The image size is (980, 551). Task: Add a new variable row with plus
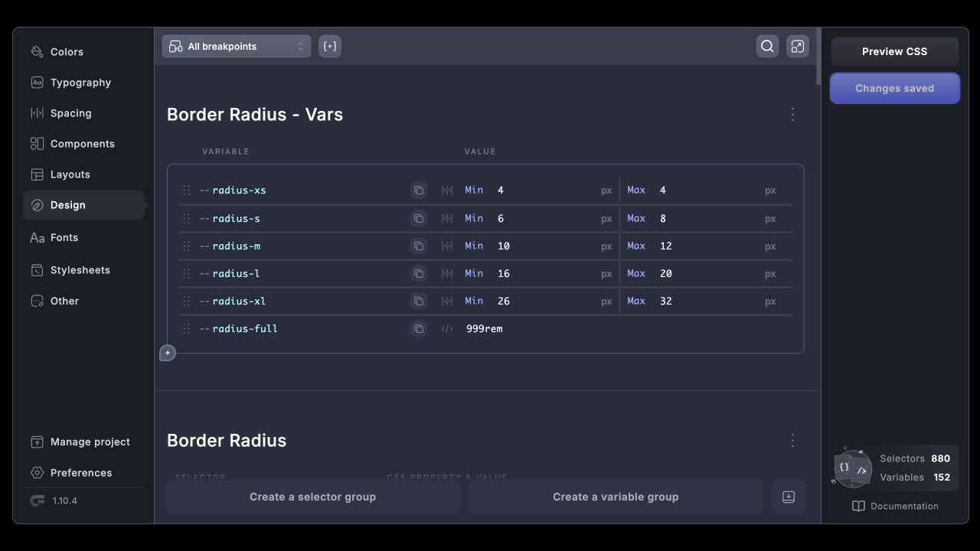(x=168, y=353)
